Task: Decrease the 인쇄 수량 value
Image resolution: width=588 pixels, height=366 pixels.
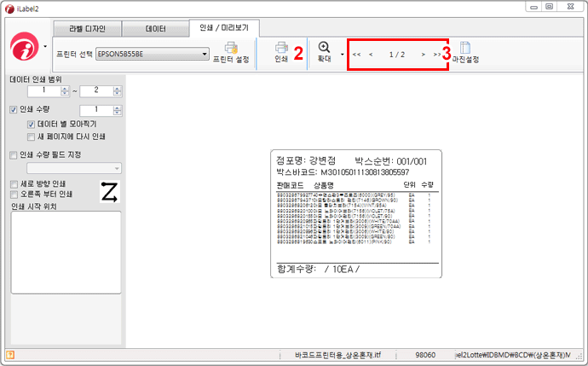Action: click(x=118, y=113)
